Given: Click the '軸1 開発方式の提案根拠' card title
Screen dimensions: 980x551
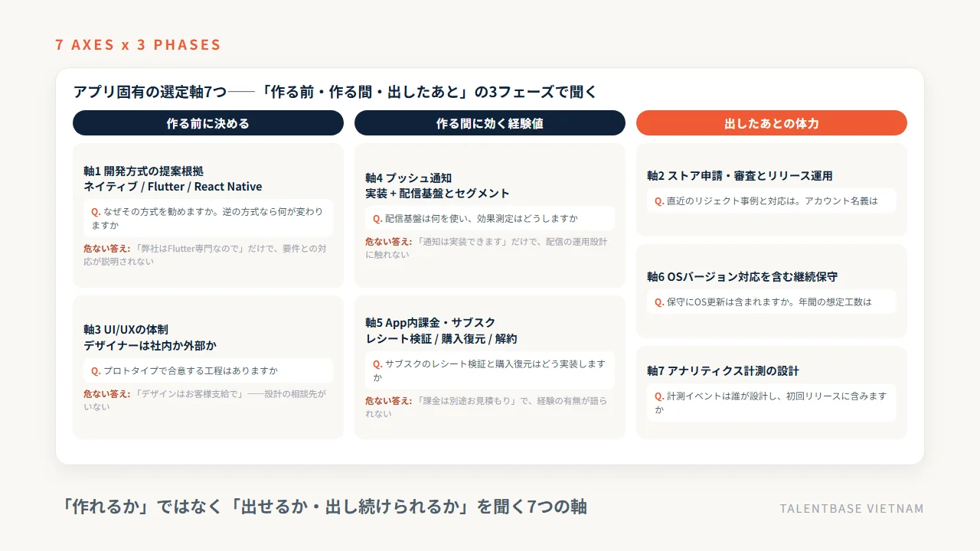Looking at the screenshot, I should 144,171.
